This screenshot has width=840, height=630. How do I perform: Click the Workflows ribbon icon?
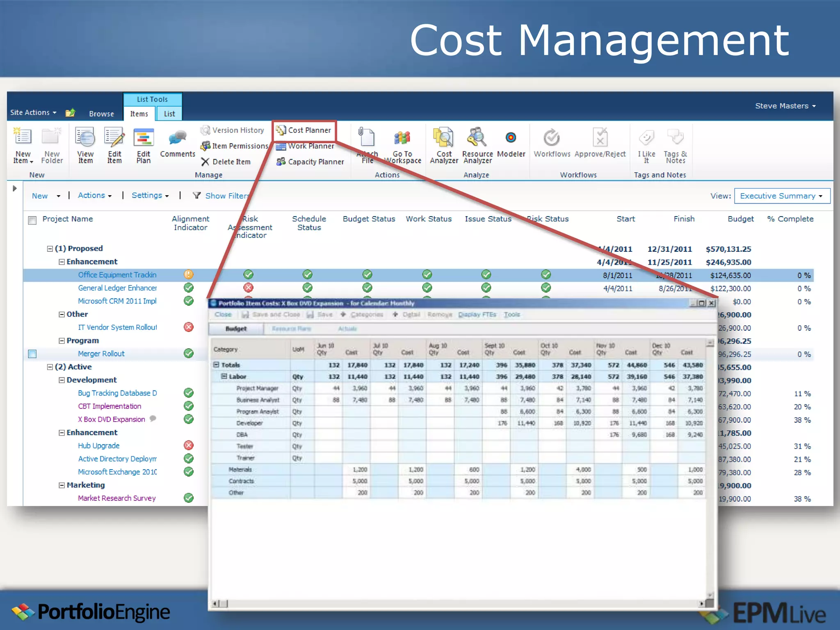click(552, 143)
